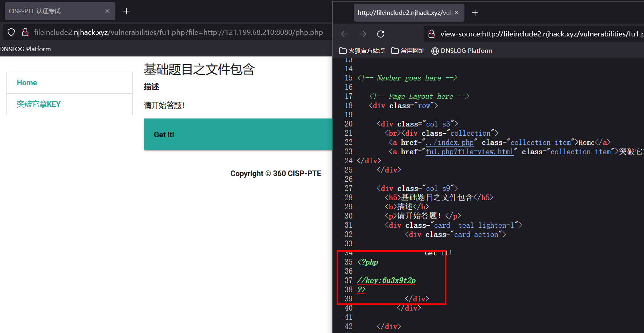This screenshot has width=644, height=333.
Task: Open the 火狐官方站点 bookmark folder
Action: tap(362, 51)
